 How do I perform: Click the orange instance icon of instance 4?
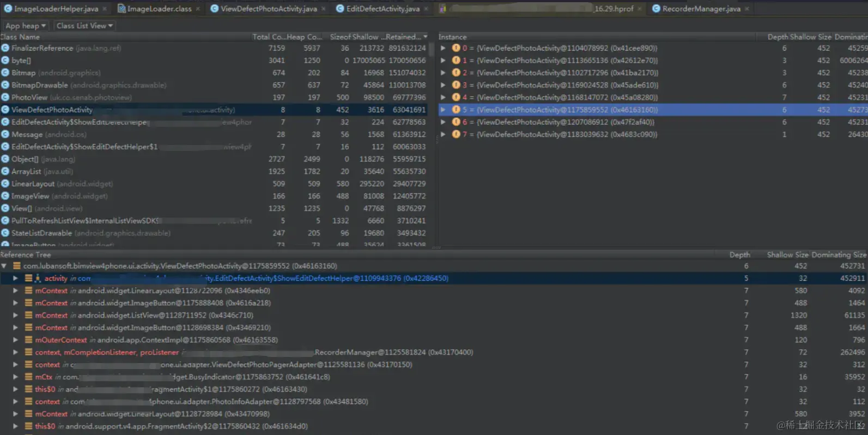[x=456, y=97]
